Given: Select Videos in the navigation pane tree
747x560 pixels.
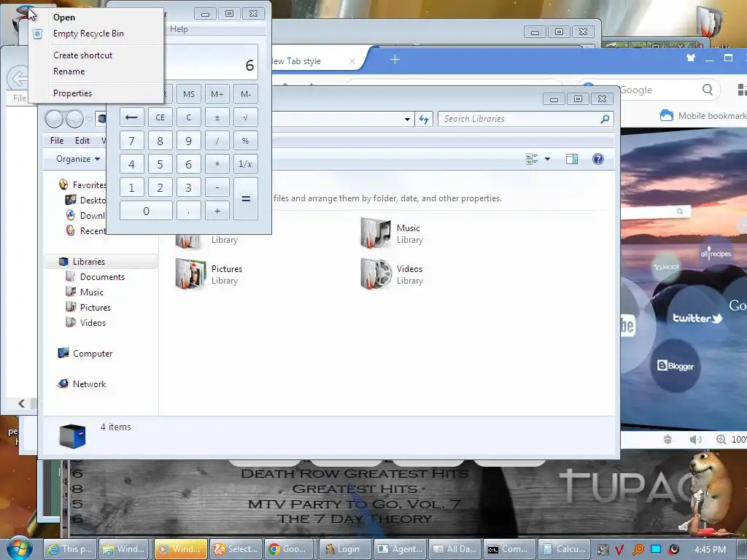Looking at the screenshot, I should (93, 322).
